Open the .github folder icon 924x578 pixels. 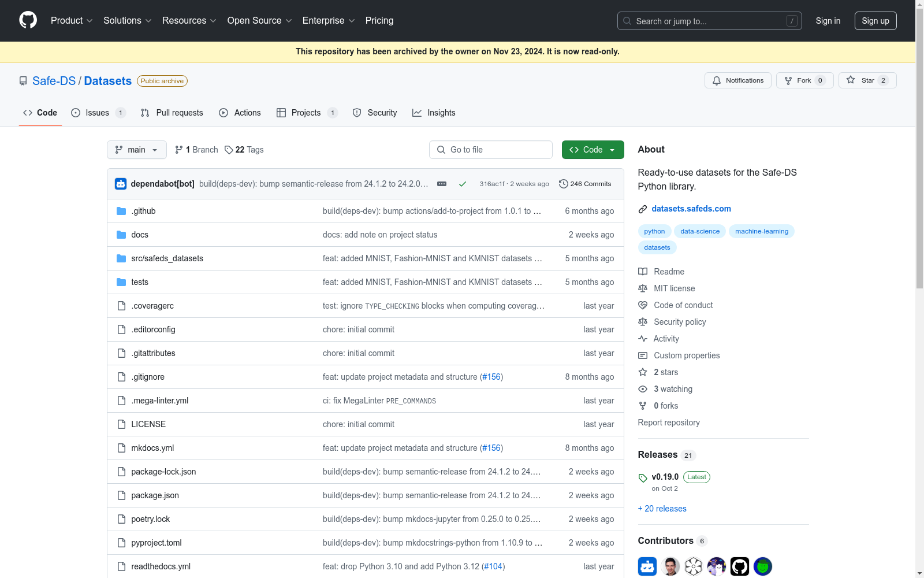click(x=121, y=211)
